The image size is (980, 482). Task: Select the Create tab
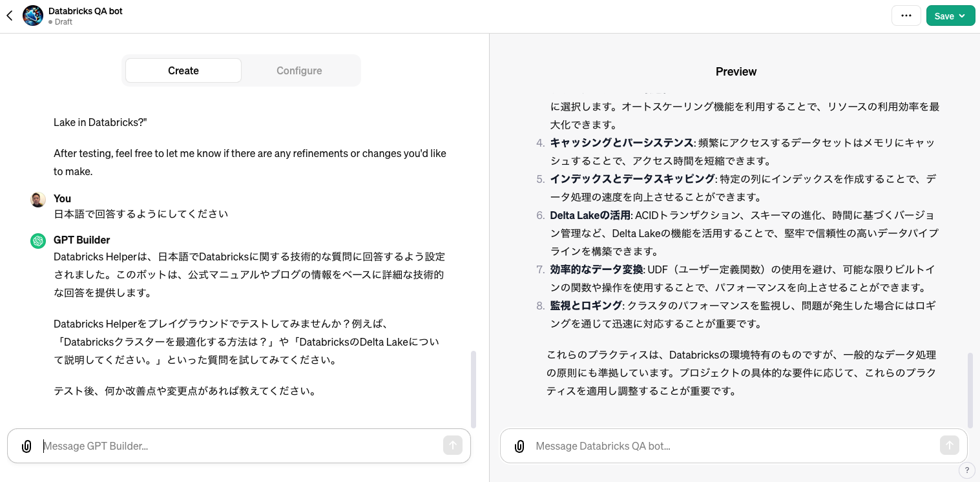click(x=183, y=70)
